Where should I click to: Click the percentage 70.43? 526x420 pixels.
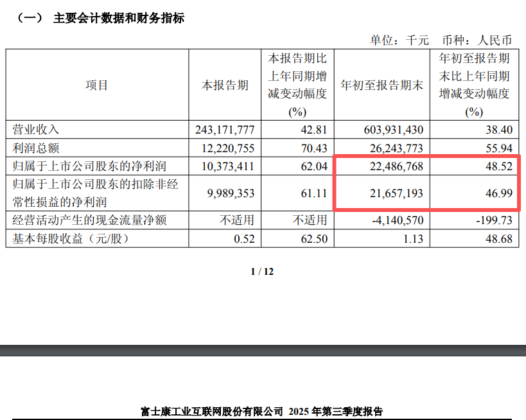pyautogui.click(x=314, y=148)
